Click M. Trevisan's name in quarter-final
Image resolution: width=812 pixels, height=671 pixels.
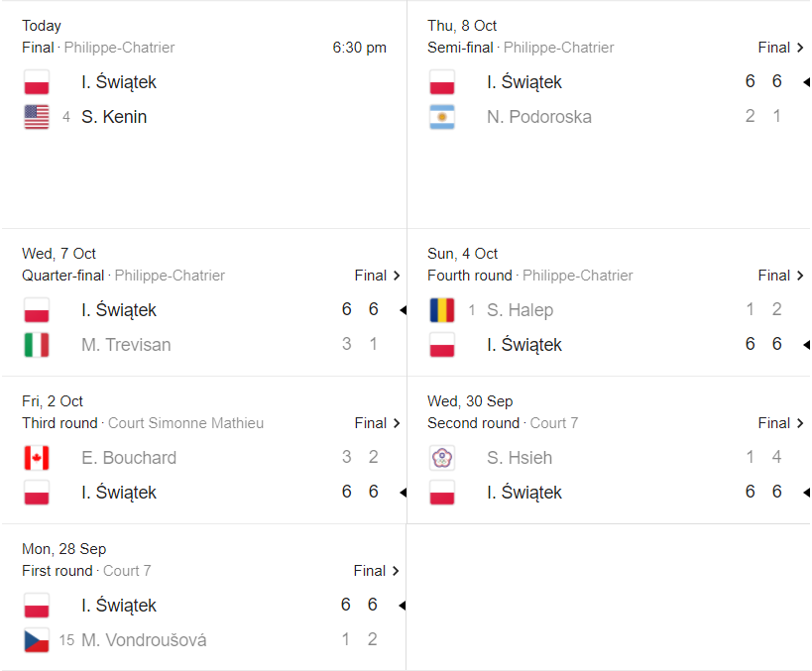[x=126, y=345]
